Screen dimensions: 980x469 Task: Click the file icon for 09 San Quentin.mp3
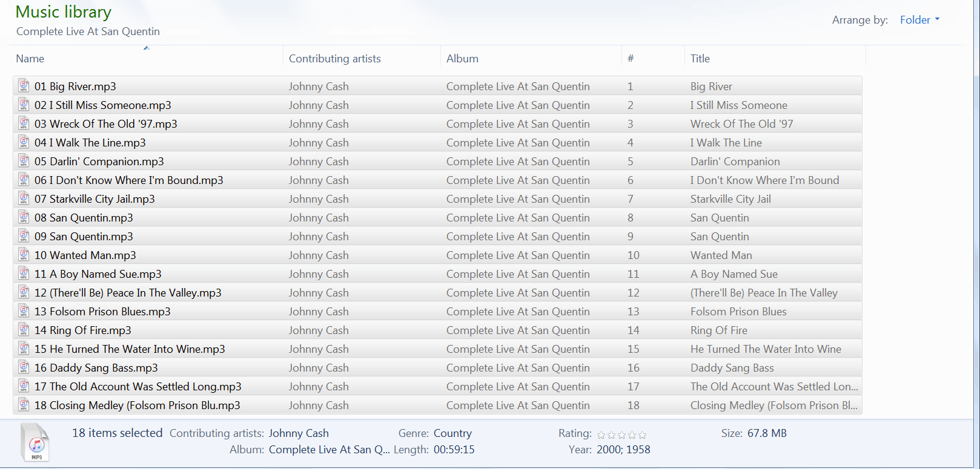pos(24,236)
